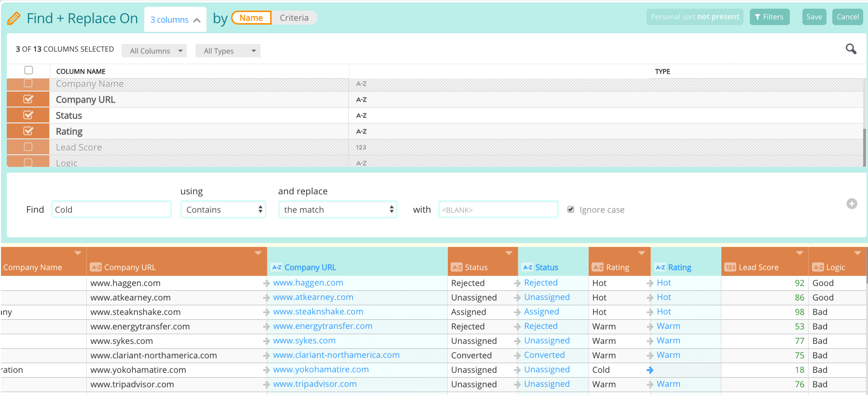Click the Save button
Viewport: 868px width, 395px height.
click(814, 17)
